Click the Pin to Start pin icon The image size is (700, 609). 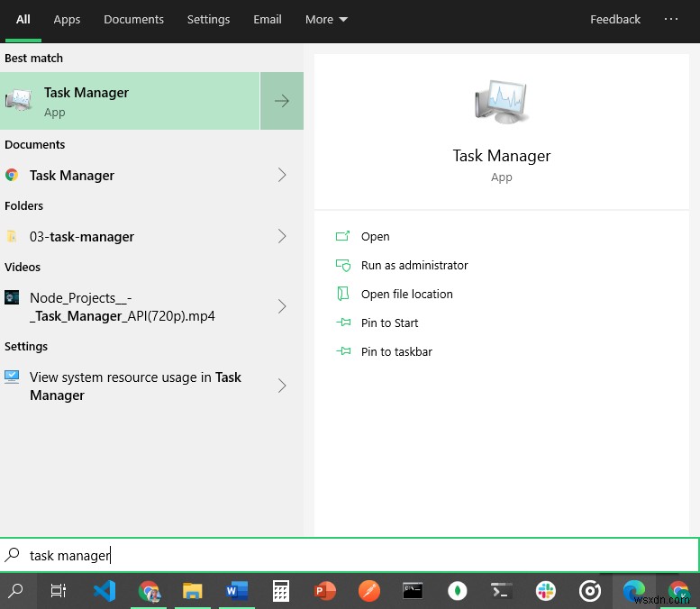click(x=343, y=322)
